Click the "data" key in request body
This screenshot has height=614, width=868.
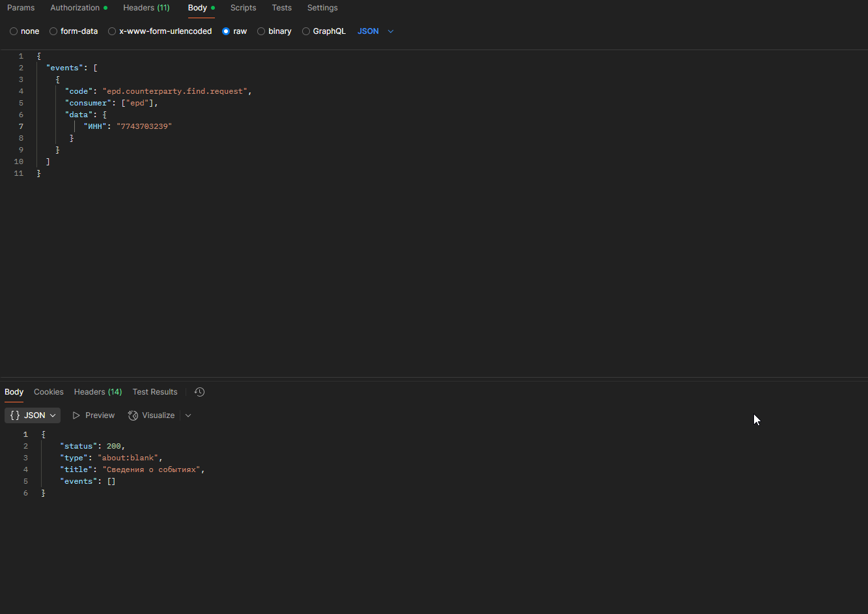tap(79, 115)
